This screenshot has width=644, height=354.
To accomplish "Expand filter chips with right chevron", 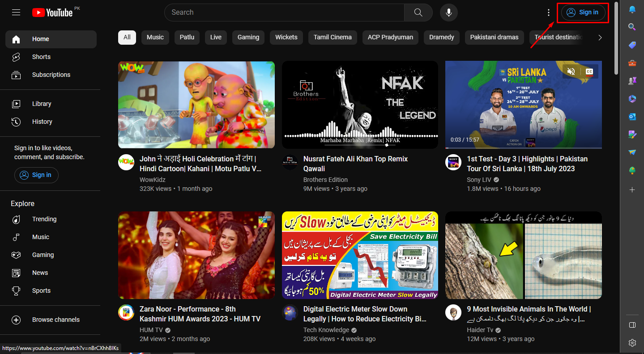I will tap(600, 38).
